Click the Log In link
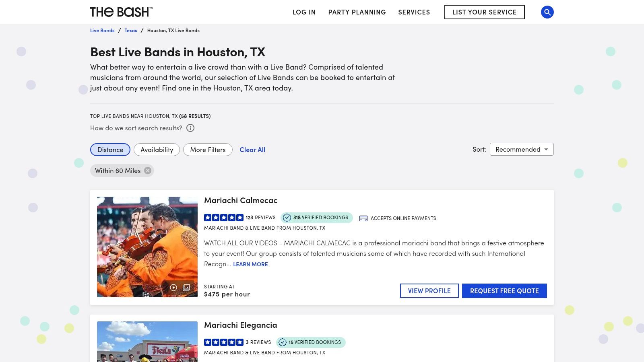This screenshot has height=362, width=644. click(304, 12)
